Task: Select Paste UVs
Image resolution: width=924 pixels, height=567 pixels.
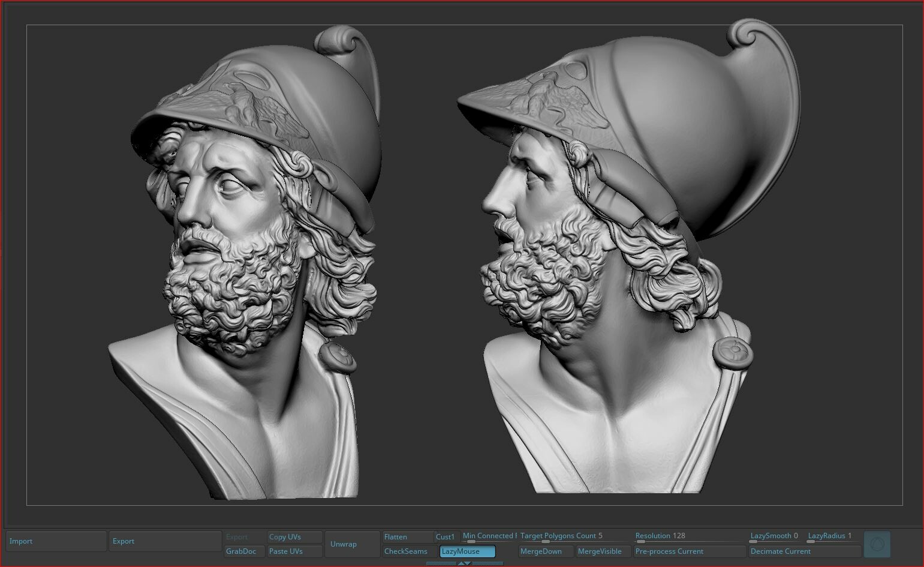Action: point(295,551)
